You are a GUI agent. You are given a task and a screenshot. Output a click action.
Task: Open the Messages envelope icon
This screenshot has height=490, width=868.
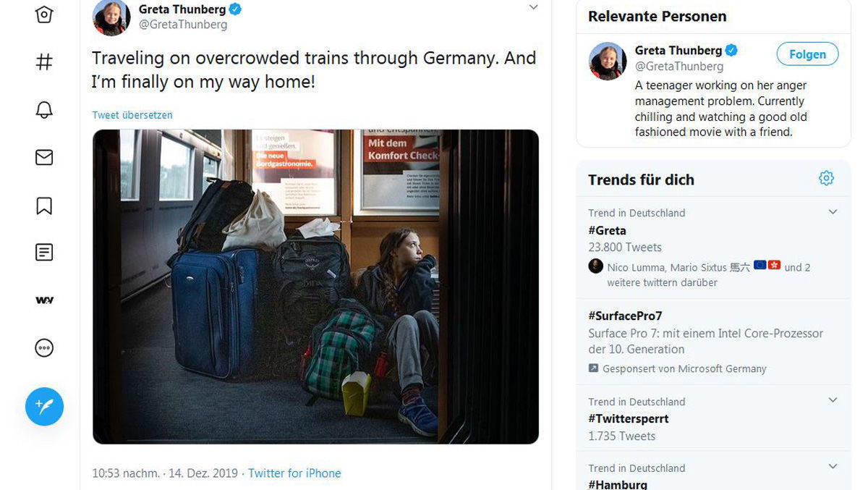[x=44, y=157]
